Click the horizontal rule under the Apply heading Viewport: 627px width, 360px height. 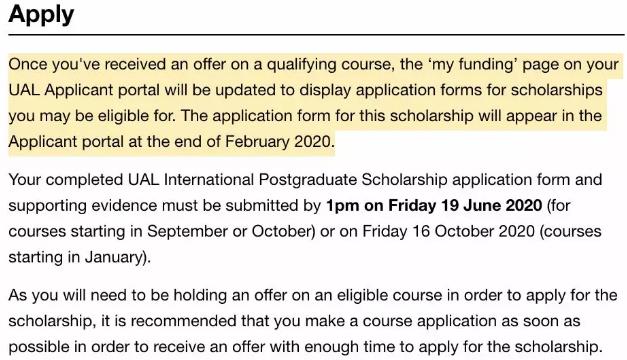(316, 35)
